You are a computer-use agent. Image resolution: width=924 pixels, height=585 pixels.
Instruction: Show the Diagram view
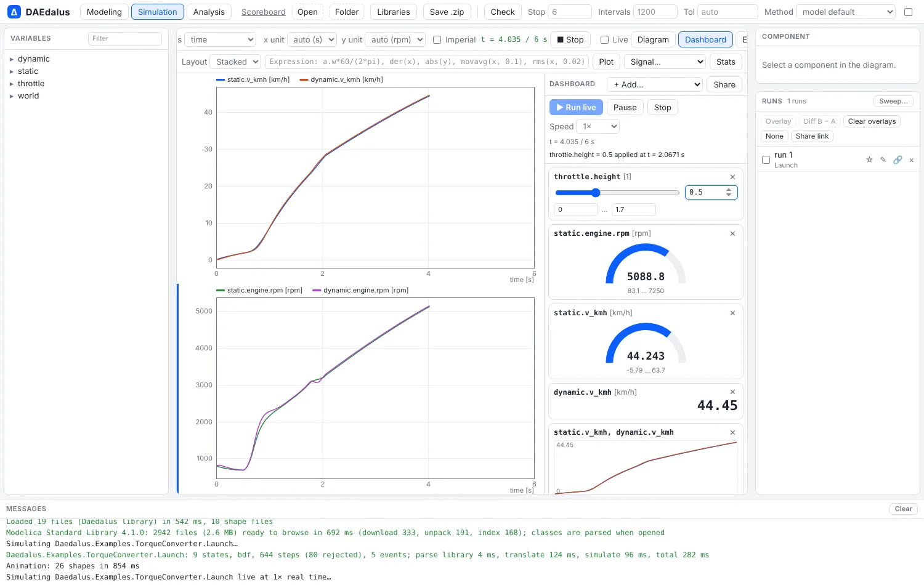click(653, 39)
